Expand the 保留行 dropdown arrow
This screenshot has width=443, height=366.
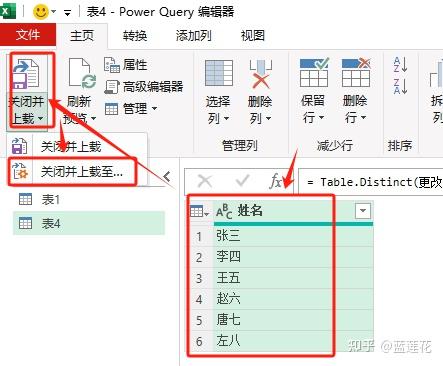click(x=321, y=118)
